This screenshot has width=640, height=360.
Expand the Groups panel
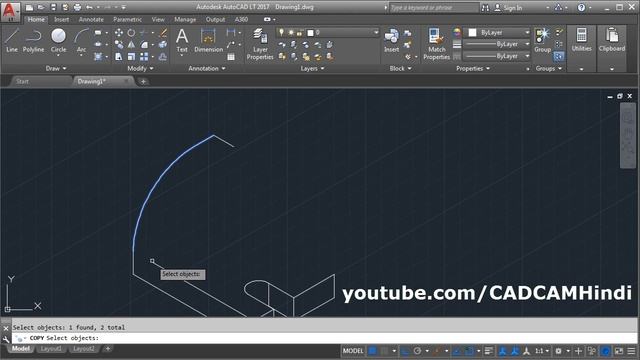click(549, 69)
